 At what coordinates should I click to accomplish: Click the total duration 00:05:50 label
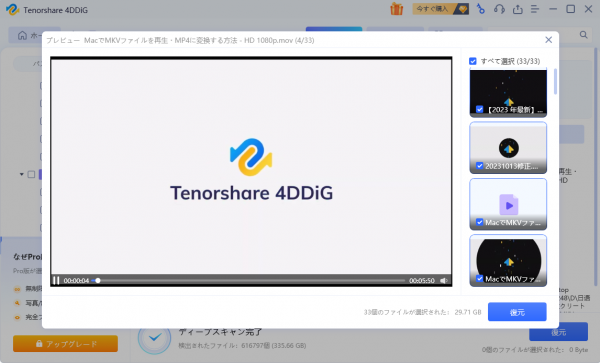[422, 280]
